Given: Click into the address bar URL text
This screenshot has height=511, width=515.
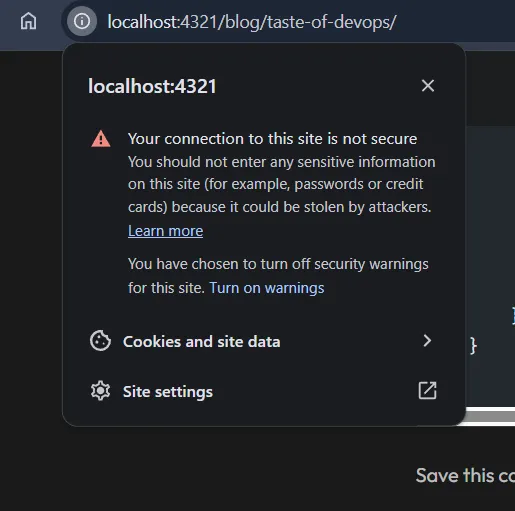Looking at the screenshot, I should (252, 22).
